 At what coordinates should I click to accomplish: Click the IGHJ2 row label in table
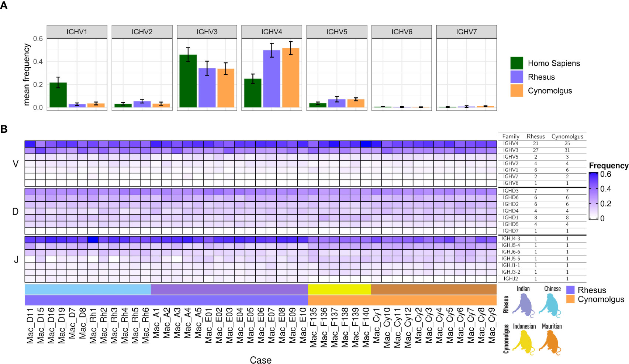[x=511, y=278]
